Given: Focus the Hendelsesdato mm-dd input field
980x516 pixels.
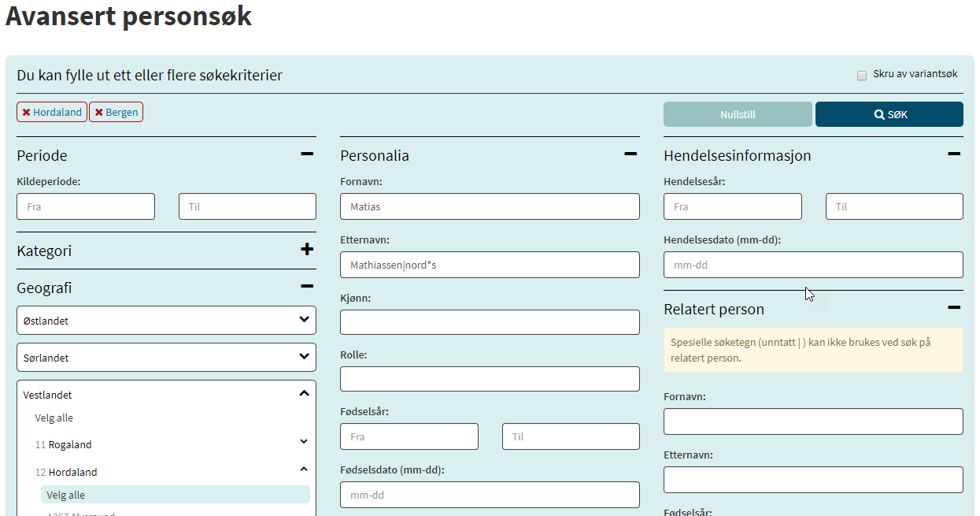Looking at the screenshot, I should pos(813,265).
